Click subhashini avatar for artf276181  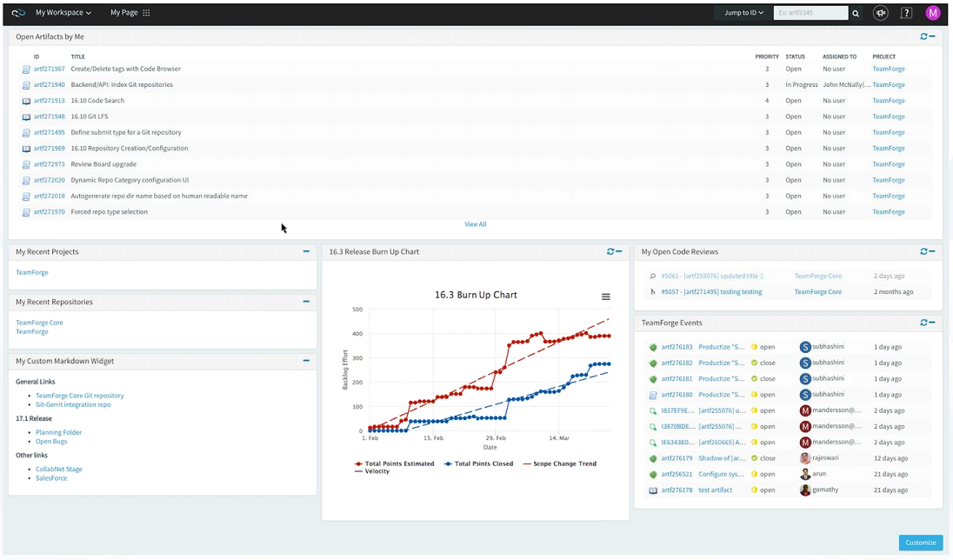pos(805,379)
